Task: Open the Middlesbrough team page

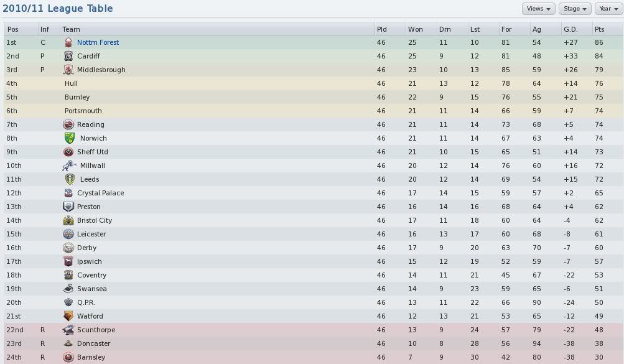Action: [101, 70]
